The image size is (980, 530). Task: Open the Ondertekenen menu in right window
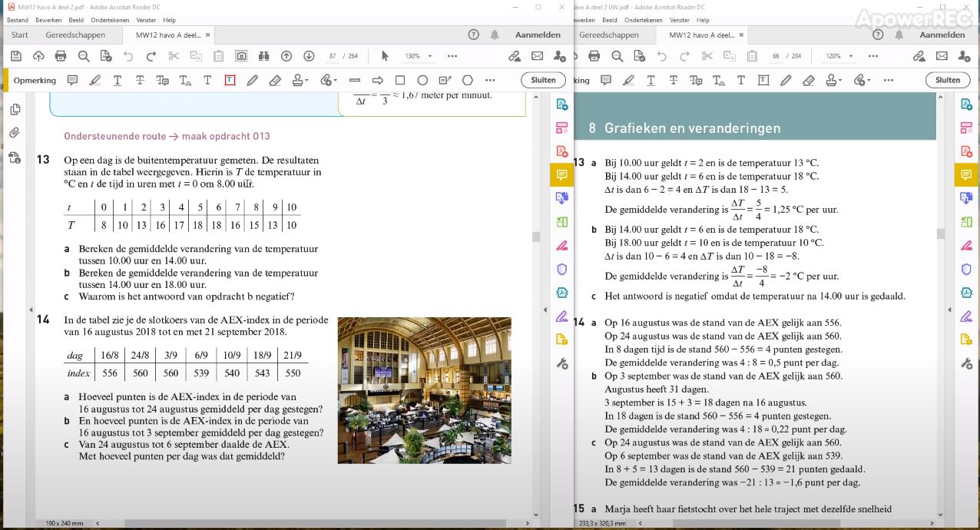point(644,20)
